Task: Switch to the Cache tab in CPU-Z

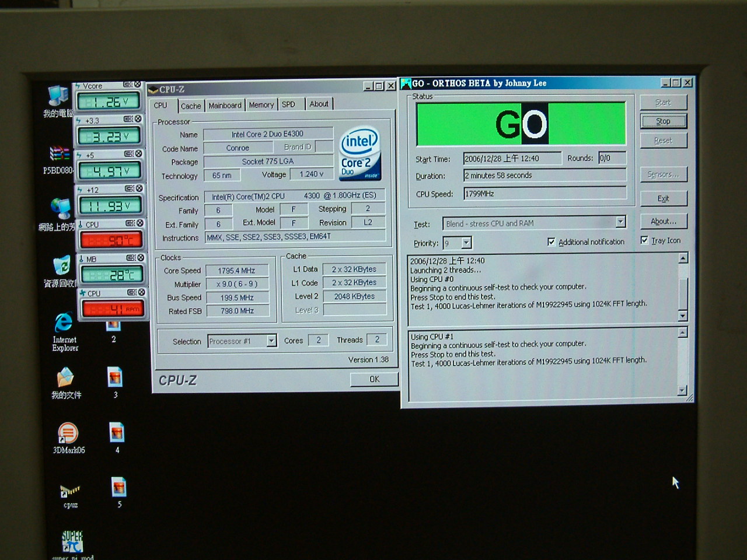Action: click(191, 106)
